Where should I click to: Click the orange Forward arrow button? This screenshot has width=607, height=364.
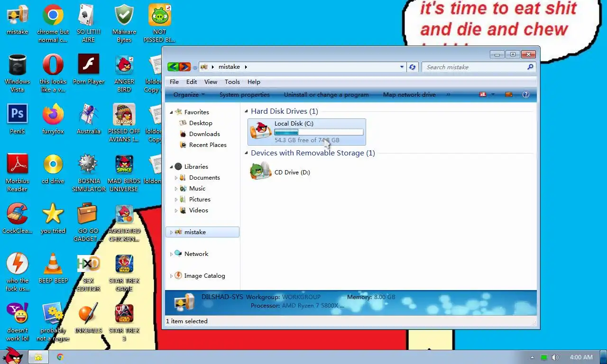(185, 67)
